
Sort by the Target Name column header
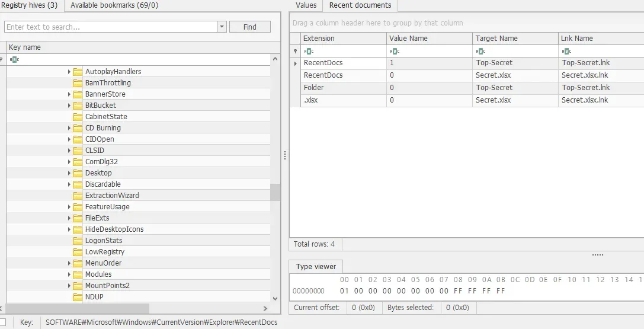coord(496,39)
